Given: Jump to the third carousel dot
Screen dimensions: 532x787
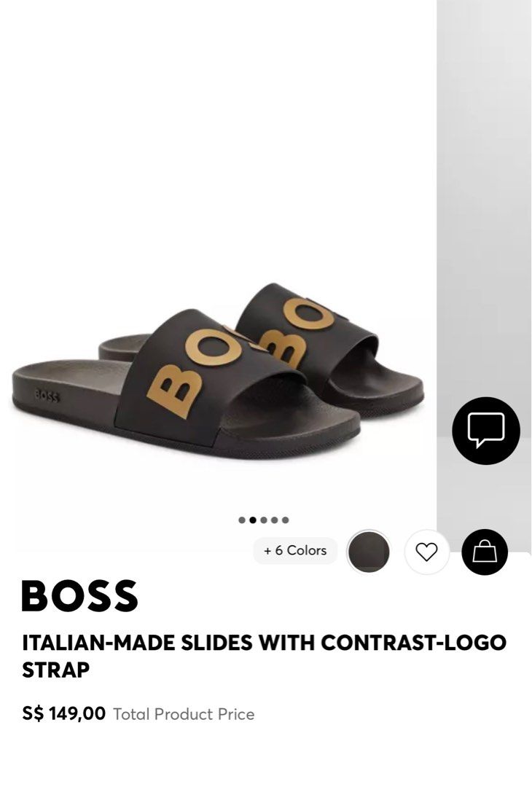Looking at the screenshot, I should coord(264,520).
